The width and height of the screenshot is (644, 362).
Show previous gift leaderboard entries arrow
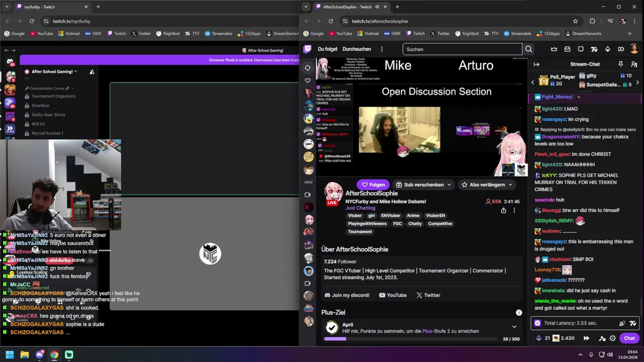pos(533,82)
